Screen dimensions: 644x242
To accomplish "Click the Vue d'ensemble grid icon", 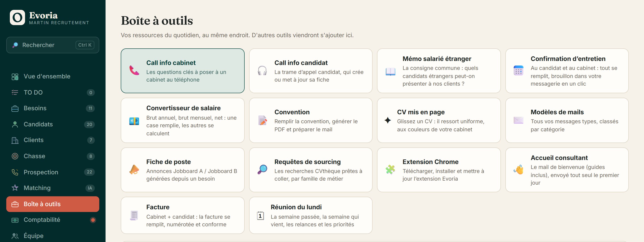I will pos(15,77).
